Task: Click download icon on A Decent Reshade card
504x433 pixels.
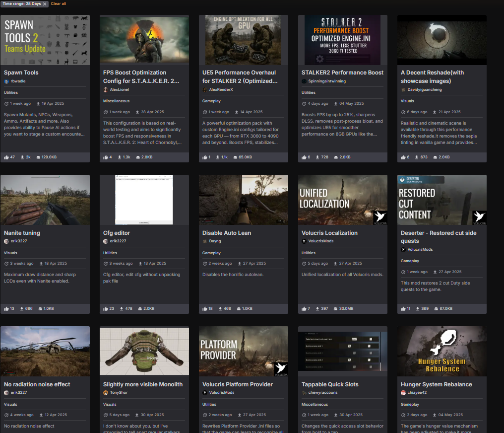Action: click(417, 157)
